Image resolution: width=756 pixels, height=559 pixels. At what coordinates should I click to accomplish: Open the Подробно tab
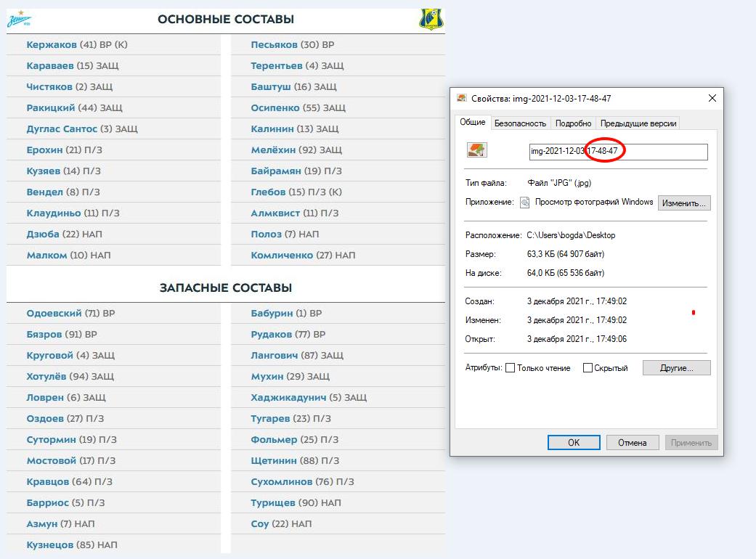pos(573,123)
